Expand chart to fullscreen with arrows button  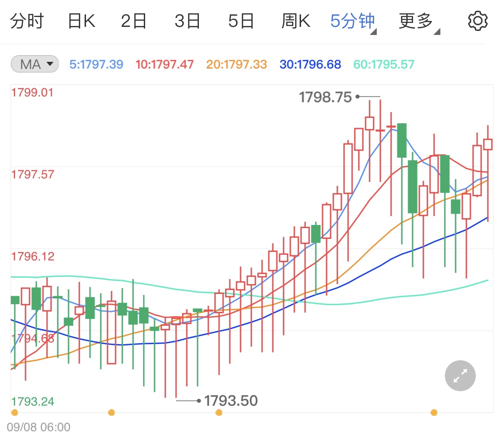460,375
